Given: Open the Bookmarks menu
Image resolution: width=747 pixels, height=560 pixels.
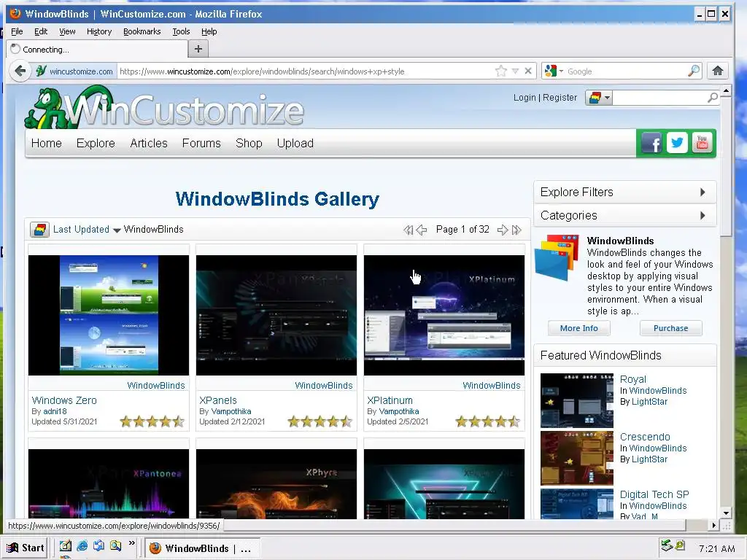Looking at the screenshot, I should click(x=142, y=31).
